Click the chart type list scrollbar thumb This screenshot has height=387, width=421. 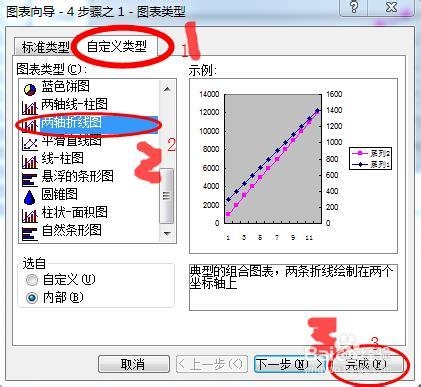(167, 196)
